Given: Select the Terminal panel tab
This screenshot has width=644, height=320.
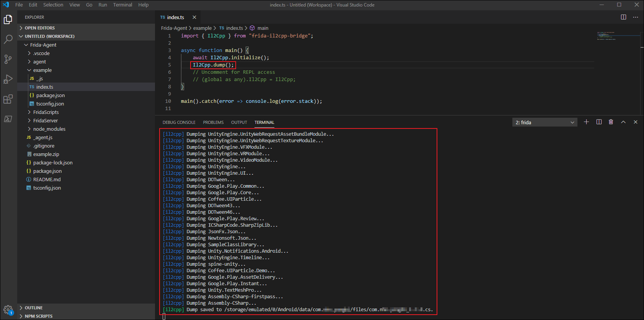Looking at the screenshot, I should 264,122.
